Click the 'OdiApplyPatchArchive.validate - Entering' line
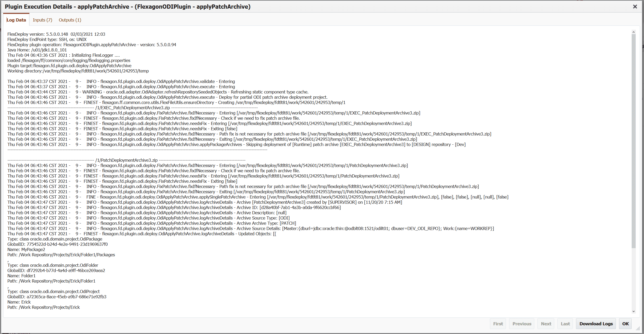Screen dimensions: 644x334 121,81
